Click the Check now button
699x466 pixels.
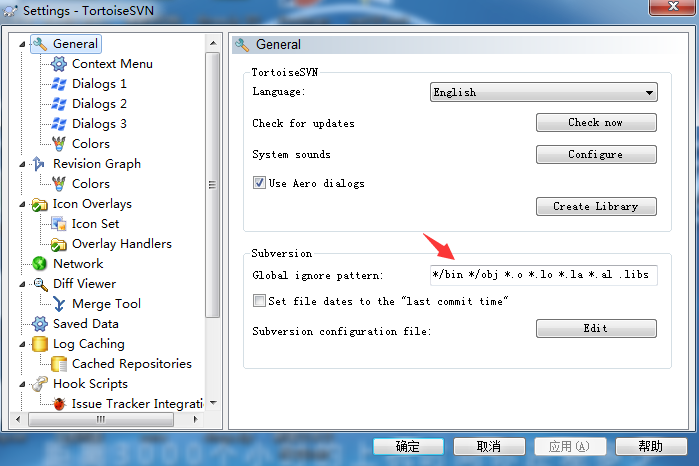(x=596, y=123)
